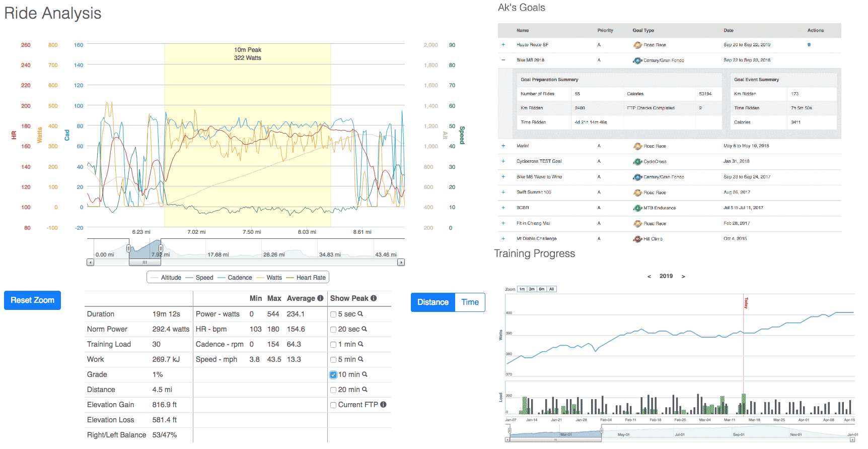Screen dimensions: 868x449
Task: Click the MTB Endurance badge icon for BCBR
Action: (637, 208)
